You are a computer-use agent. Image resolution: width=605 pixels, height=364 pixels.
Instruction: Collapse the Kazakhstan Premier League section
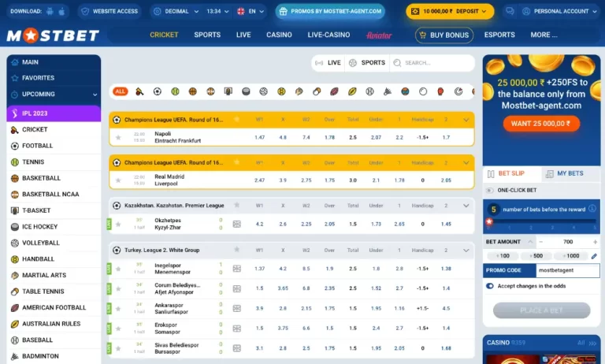[466, 206]
